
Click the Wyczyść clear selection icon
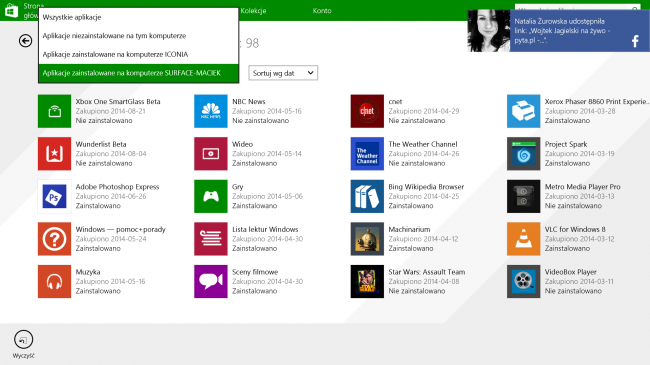24,339
